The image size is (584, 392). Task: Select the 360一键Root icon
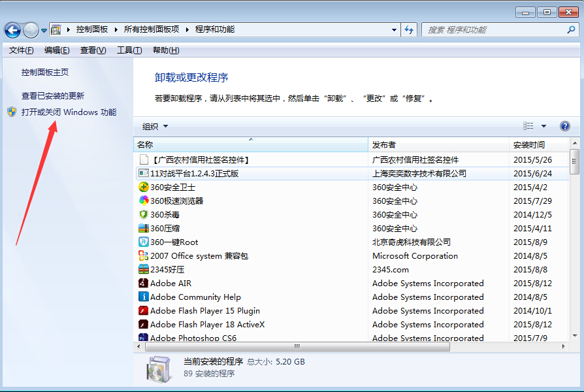tap(144, 242)
